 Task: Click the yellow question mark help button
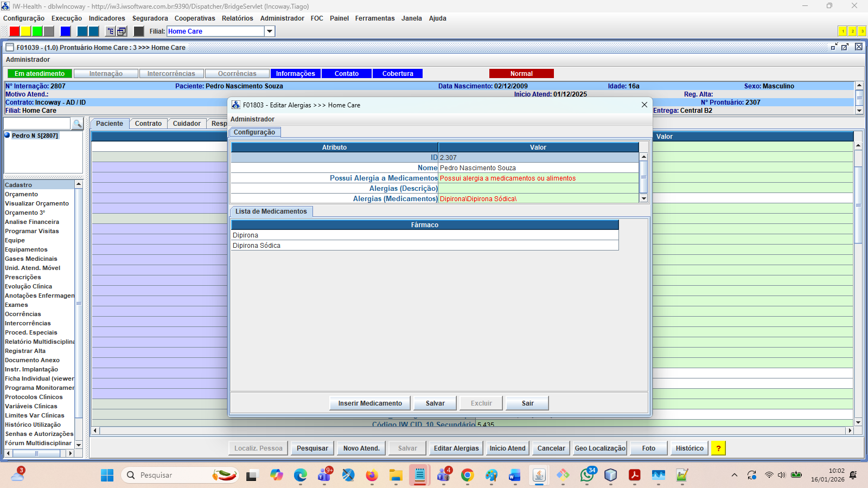[x=718, y=448]
